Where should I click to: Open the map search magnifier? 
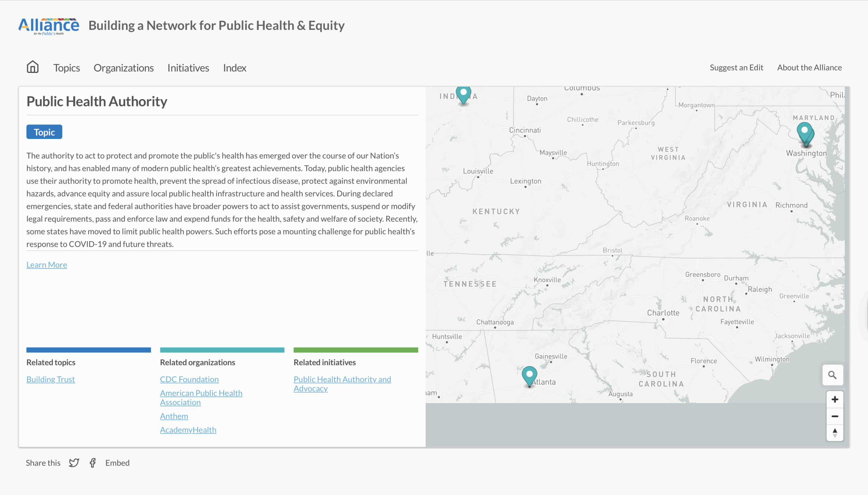(x=832, y=375)
